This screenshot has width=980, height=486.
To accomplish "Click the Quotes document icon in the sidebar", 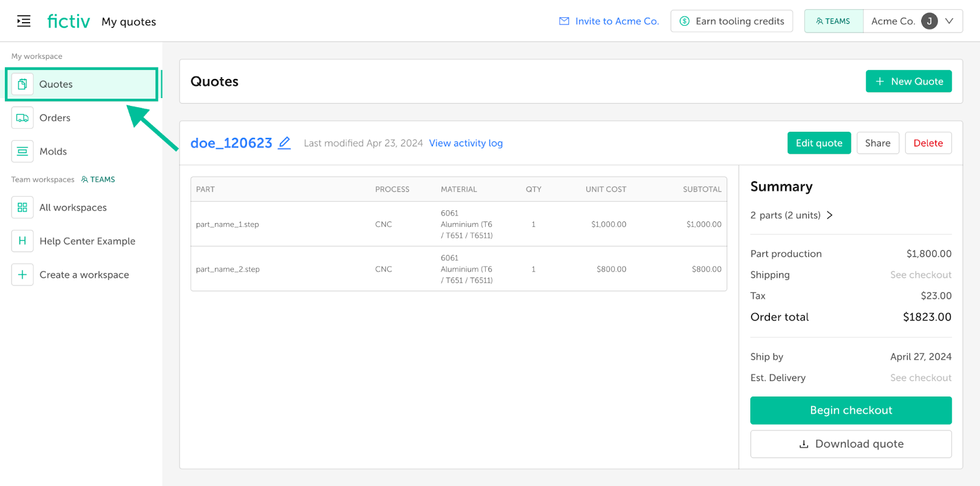I will point(23,84).
